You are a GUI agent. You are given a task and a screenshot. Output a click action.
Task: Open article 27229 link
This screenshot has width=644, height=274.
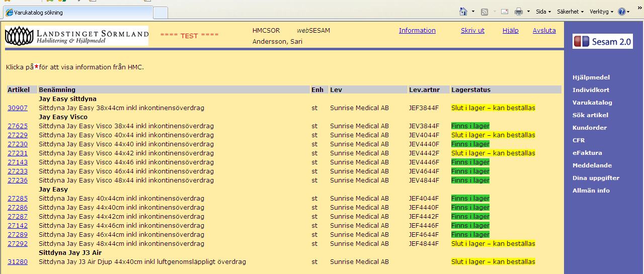click(18, 135)
